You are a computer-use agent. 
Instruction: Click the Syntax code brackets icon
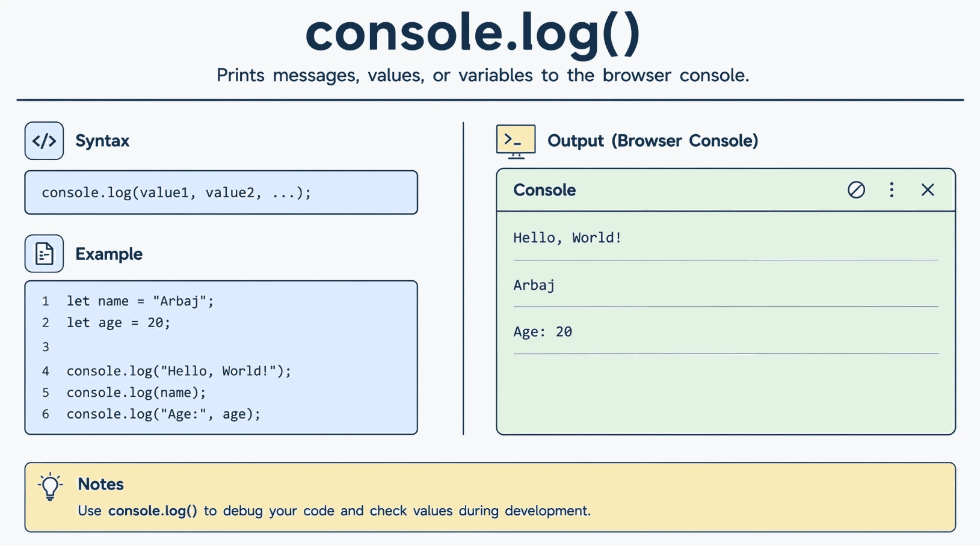(x=44, y=141)
